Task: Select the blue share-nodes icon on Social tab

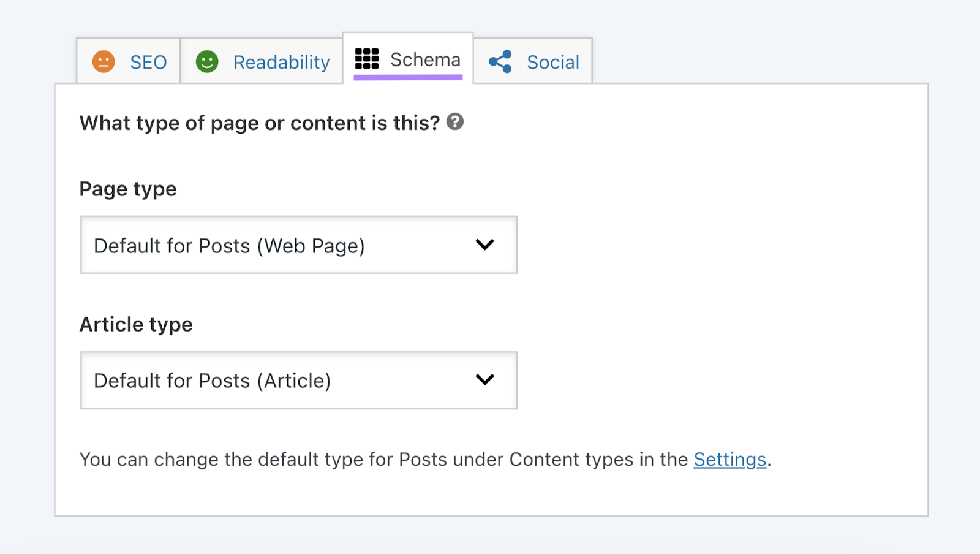Action: click(500, 61)
